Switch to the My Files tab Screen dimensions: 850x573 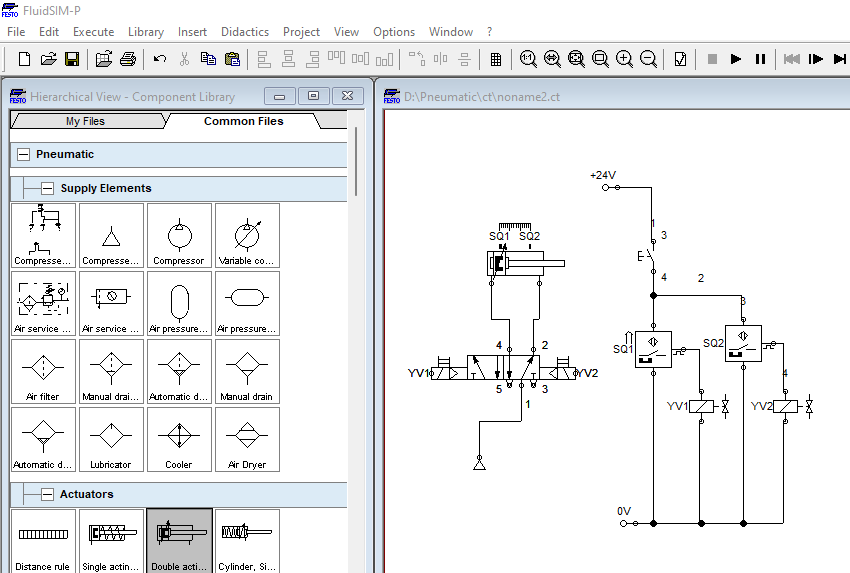point(86,121)
